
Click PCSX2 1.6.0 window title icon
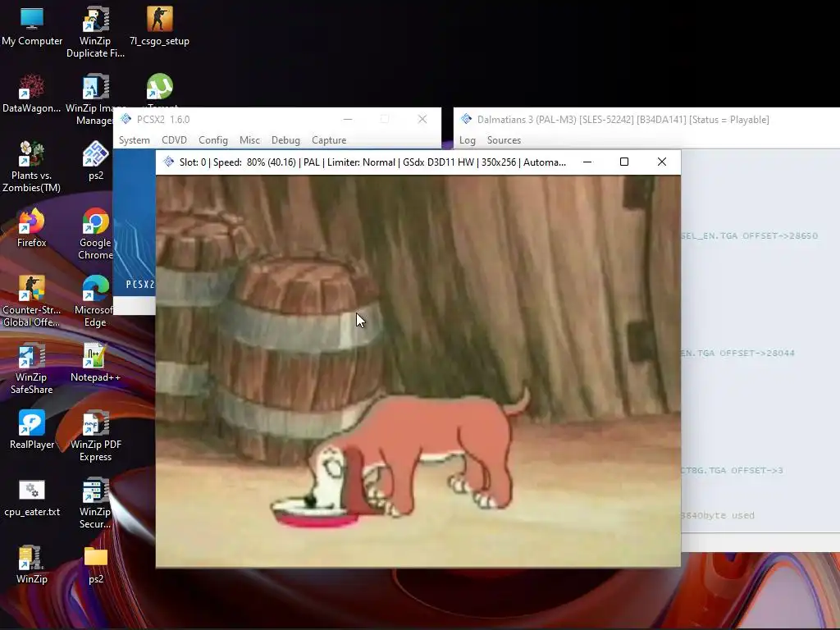(126, 119)
